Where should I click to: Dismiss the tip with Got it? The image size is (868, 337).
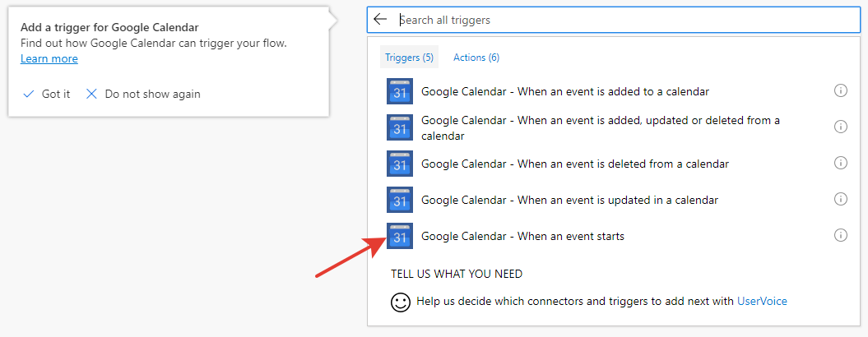pos(48,94)
